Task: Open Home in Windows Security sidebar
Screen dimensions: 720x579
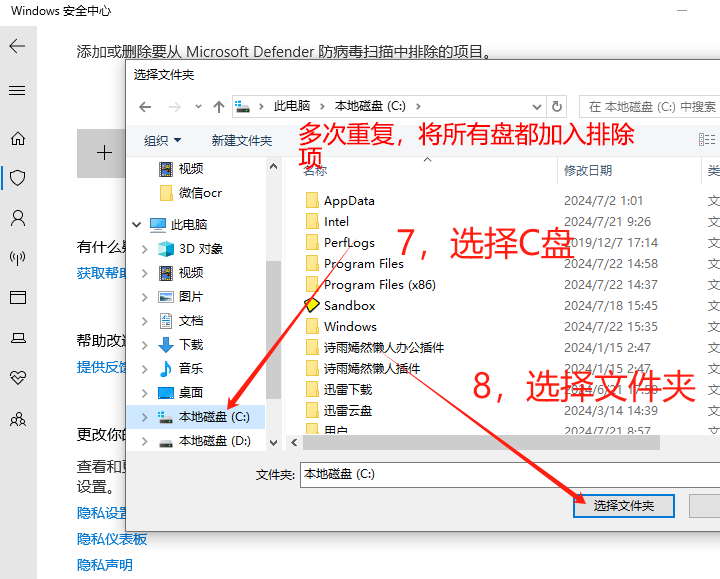Action: point(18,138)
